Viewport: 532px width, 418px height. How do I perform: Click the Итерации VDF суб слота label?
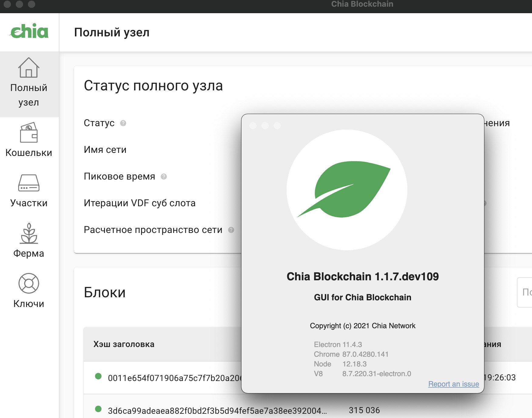click(140, 203)
